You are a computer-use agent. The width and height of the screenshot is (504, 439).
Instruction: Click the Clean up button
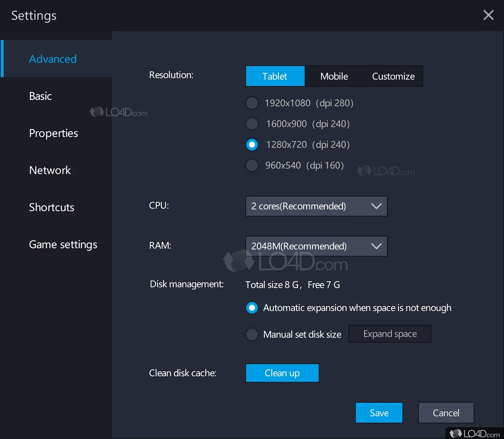coord(282,373)
